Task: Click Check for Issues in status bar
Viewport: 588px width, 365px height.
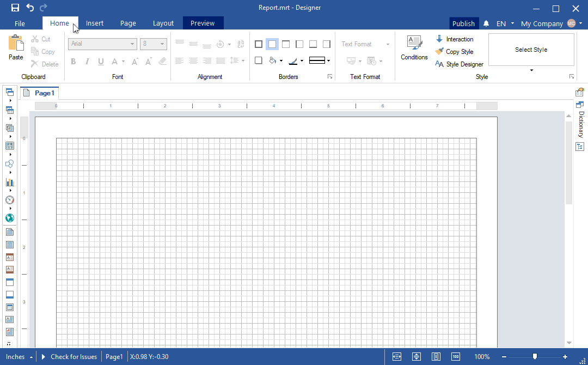Action: click(x=73, y=357)
